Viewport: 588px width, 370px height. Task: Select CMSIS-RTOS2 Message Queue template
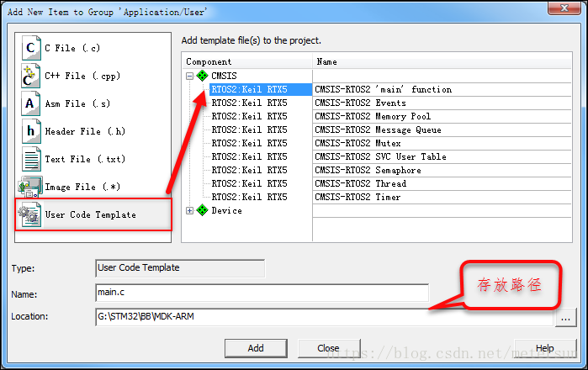[x=378, y=130]
